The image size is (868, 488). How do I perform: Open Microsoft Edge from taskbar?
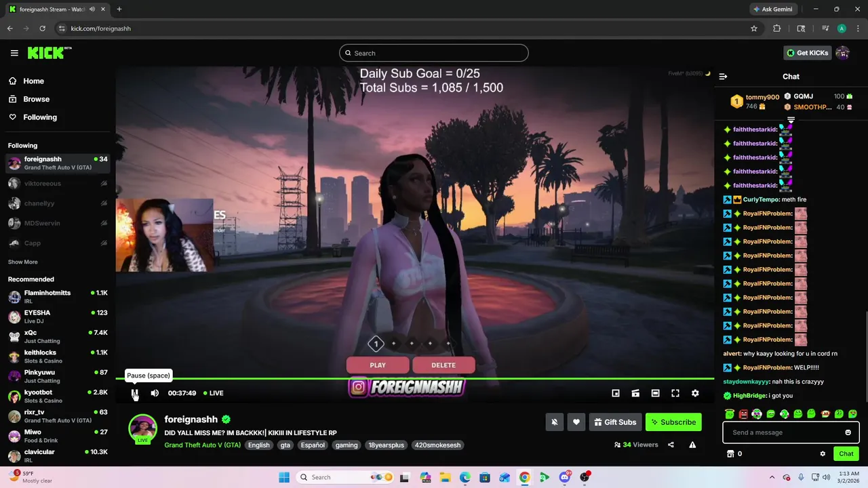pos(465,477)
